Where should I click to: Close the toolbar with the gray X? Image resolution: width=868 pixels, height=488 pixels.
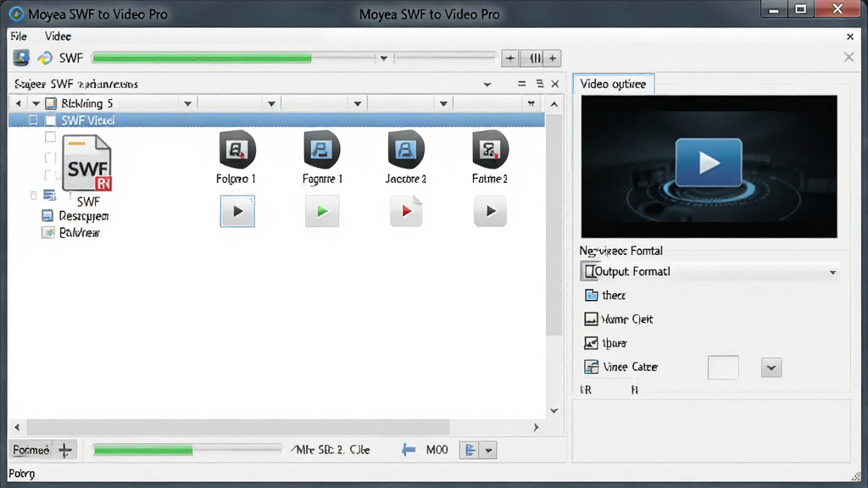tap(849, 57)
